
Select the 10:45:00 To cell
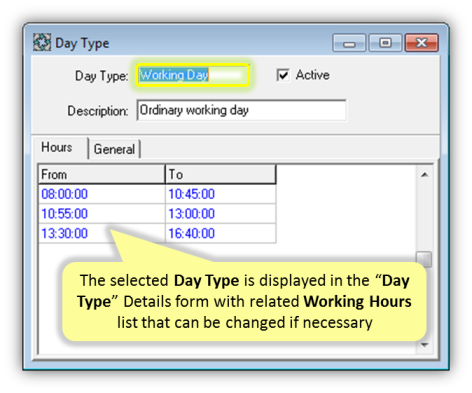[x=221, y=194]
